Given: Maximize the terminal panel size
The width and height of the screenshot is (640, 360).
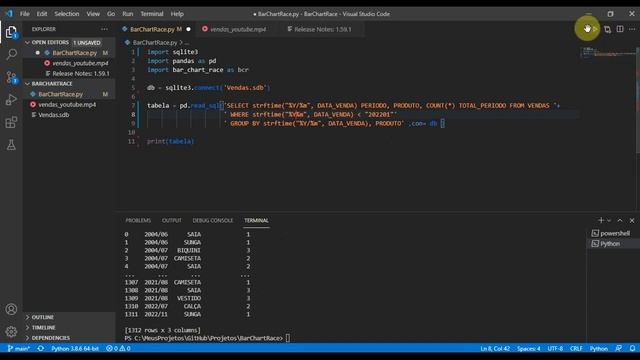Looking at the screenshot, I should (620, 220).
